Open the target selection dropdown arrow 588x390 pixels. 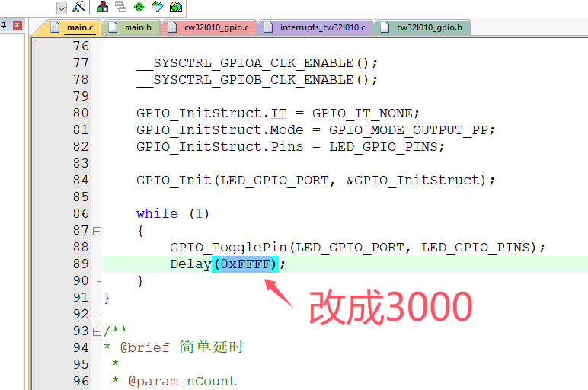coord(61,7)
